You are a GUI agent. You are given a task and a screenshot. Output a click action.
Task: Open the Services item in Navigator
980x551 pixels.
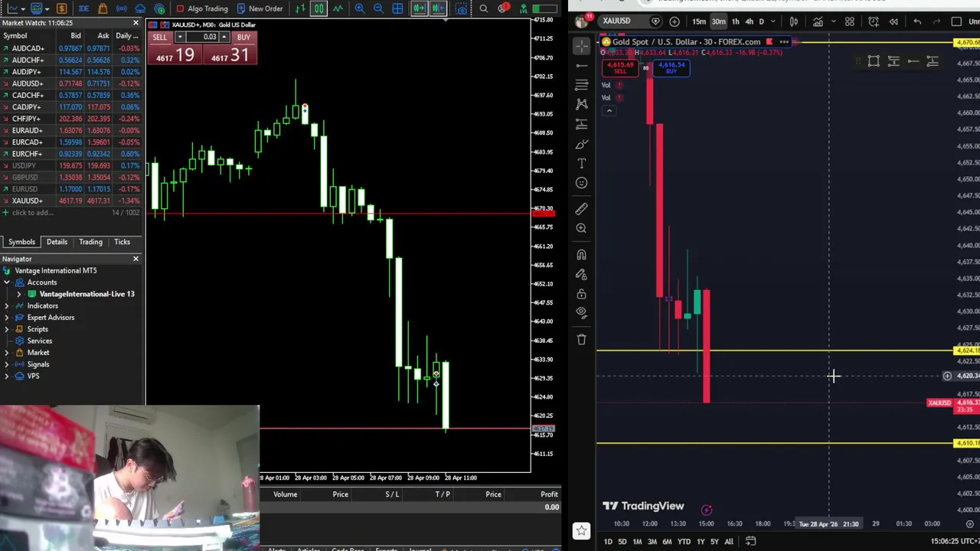tap(39, 341)
